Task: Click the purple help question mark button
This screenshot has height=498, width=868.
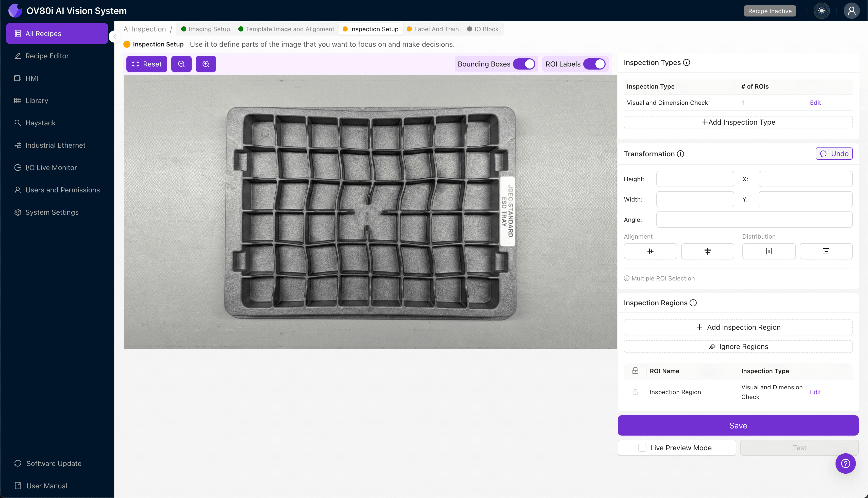Action: 845,463
